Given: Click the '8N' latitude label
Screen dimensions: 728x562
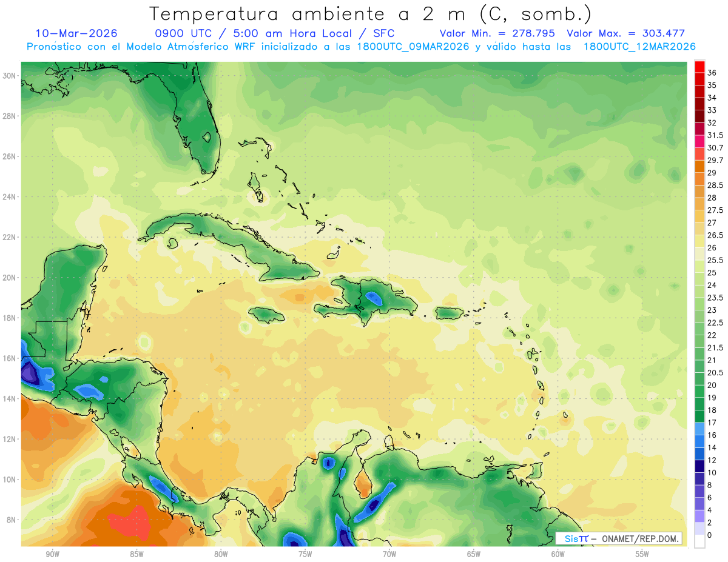Looking at the screenshot, I should (12, 520).
